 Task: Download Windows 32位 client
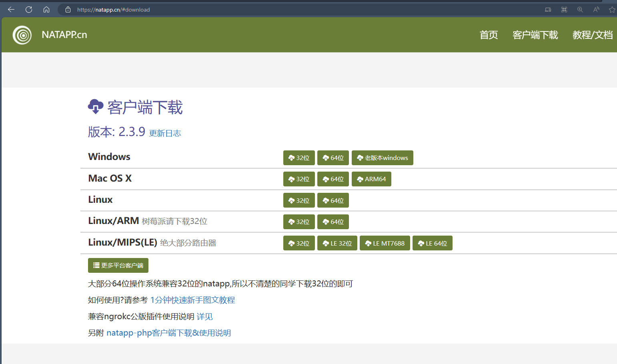(x=299, y=158)
